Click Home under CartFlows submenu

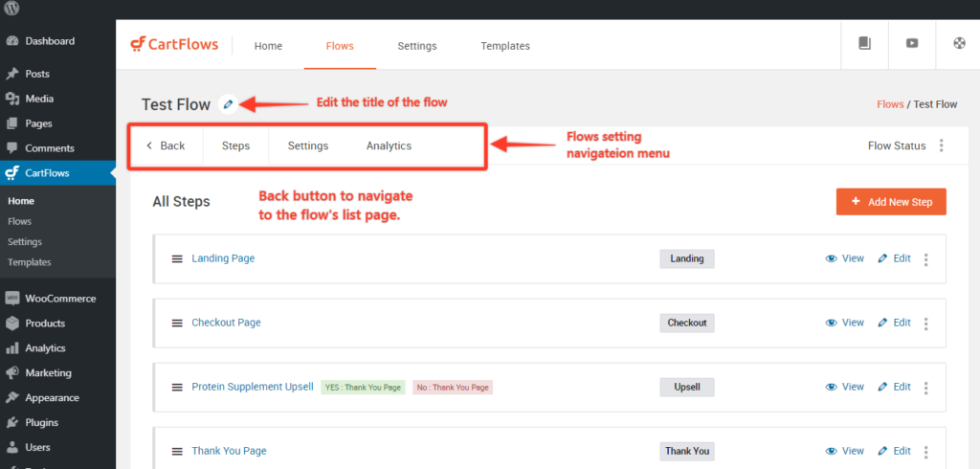click(x=21, y=201)
